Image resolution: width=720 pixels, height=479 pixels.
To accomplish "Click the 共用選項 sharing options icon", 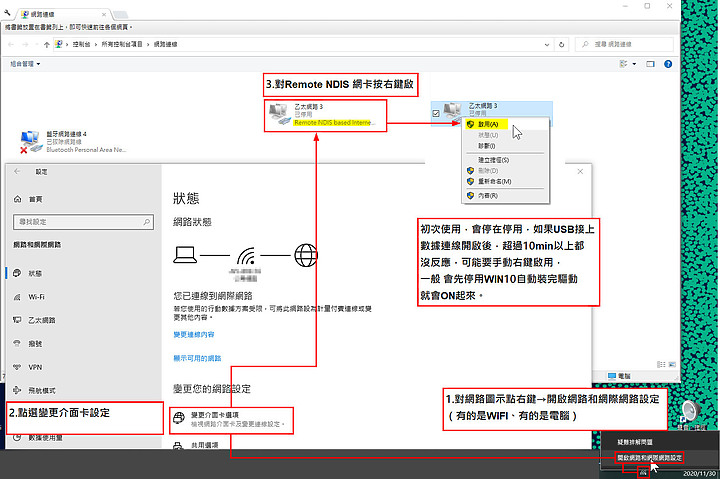I will [178, 445].
